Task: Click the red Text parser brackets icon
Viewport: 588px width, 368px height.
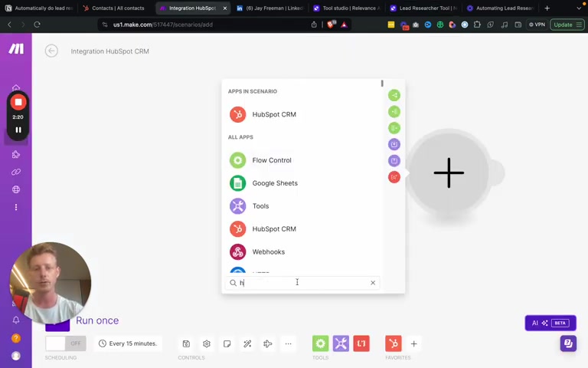Action: click(361, 343)
